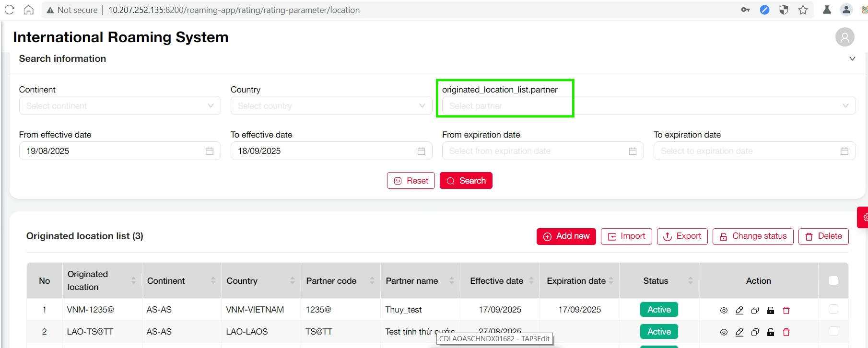Check the checkbox for row 1 VNM-1235@
The image size is (868, 348).
point(833,310)
